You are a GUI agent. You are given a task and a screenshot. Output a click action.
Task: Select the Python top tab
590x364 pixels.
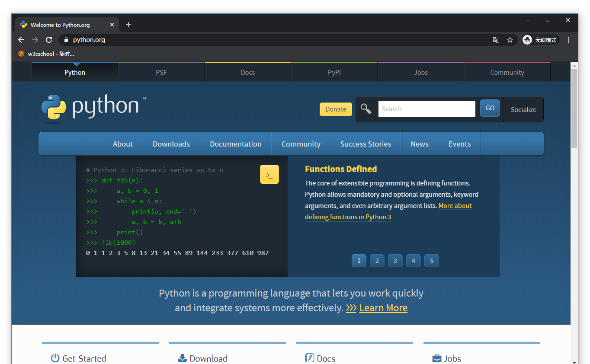[x=75, y=72]
